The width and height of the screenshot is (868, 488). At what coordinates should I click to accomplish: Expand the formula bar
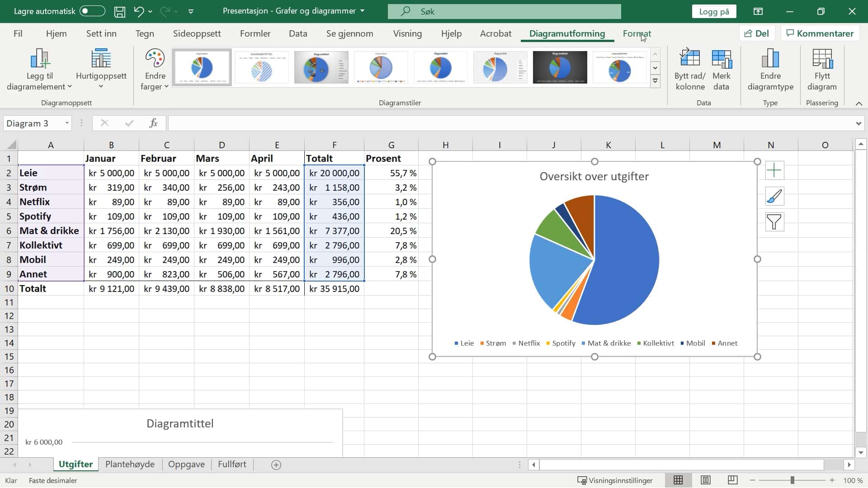[x=858, y=123]
